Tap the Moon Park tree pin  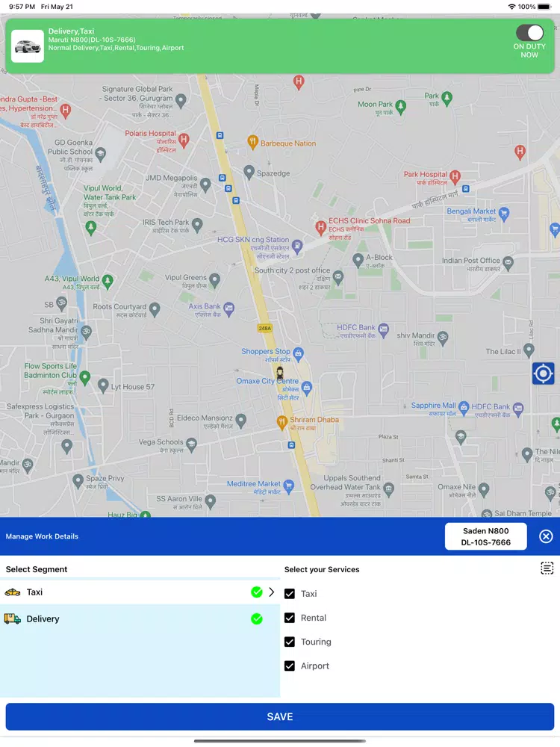[x=401, y=106]
